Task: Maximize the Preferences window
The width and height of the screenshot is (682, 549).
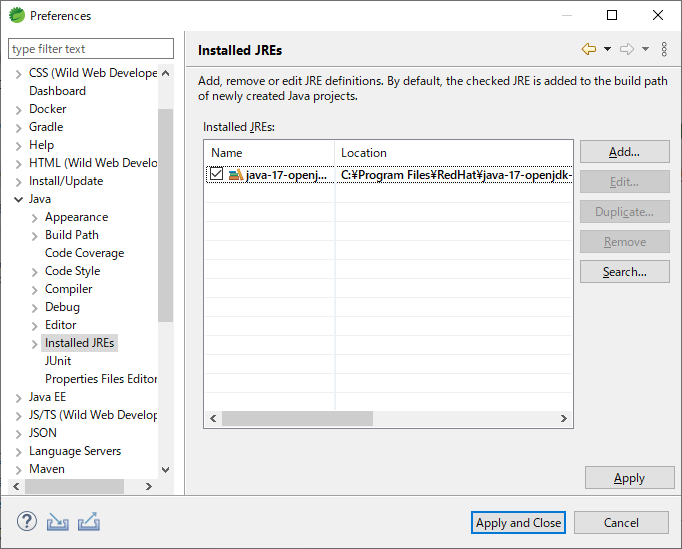Action: [x=612, y=15]
